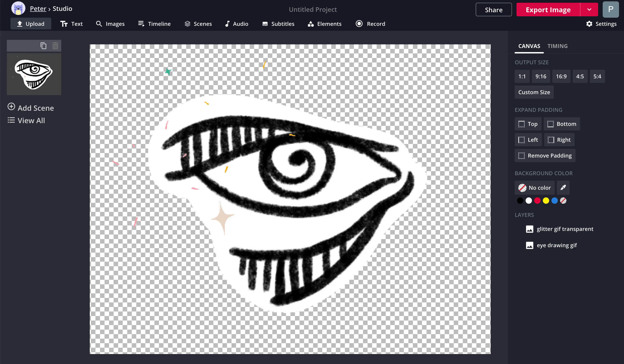Click the Images tool in toolbar
This screenshot has height=364, width=624.
click(x=110, y=23)
